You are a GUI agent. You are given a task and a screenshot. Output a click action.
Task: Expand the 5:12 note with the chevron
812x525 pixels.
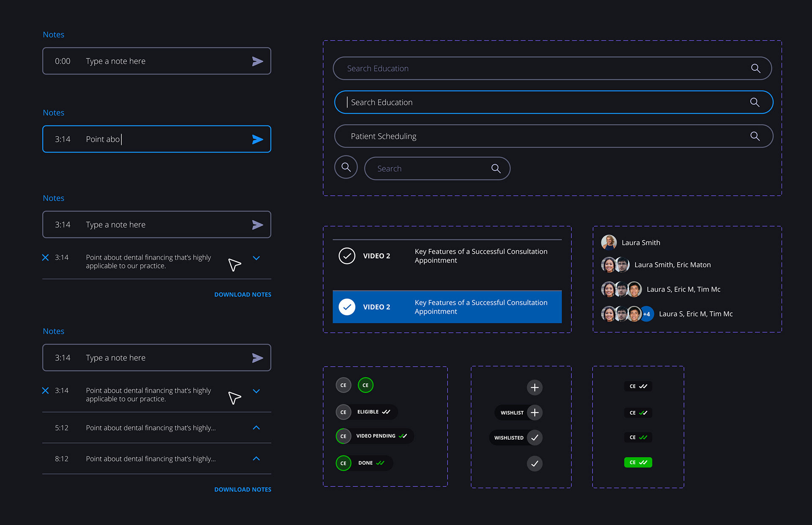point(256,428)
